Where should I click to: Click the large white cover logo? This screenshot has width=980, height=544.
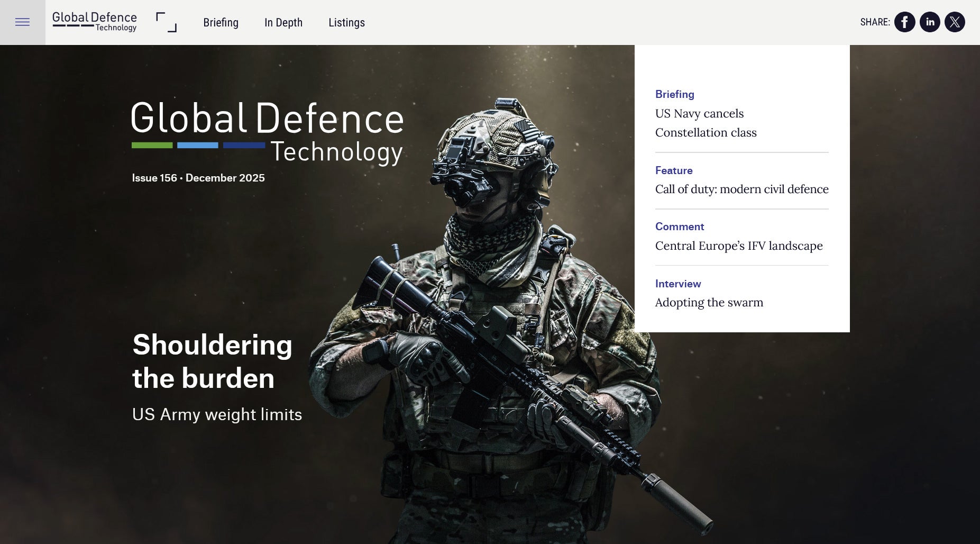point(267,132)
